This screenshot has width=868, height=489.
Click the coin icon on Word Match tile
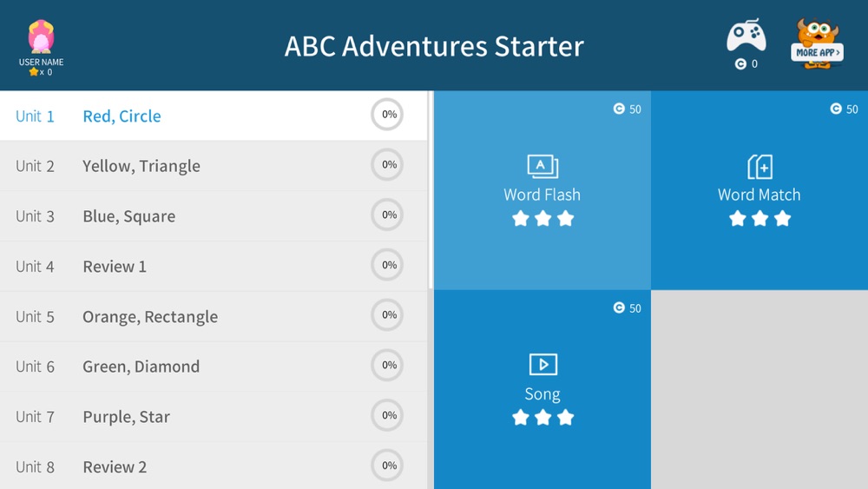tap(836, 109)
